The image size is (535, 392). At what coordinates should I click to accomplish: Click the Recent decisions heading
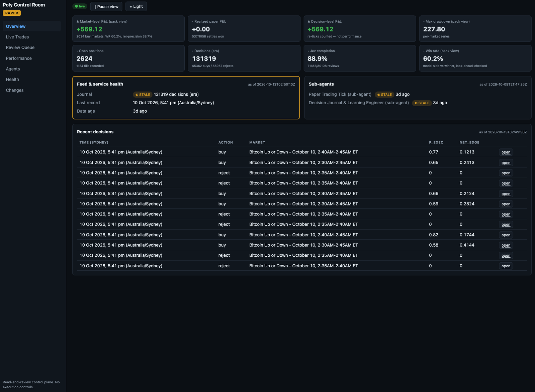click(x=95, y=132)
